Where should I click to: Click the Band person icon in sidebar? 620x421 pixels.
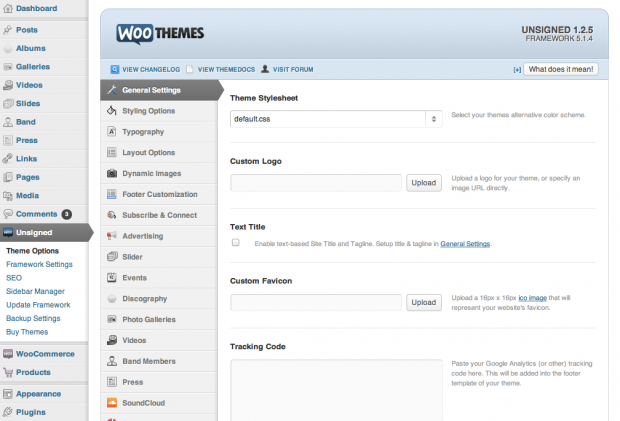click(8, 122)
